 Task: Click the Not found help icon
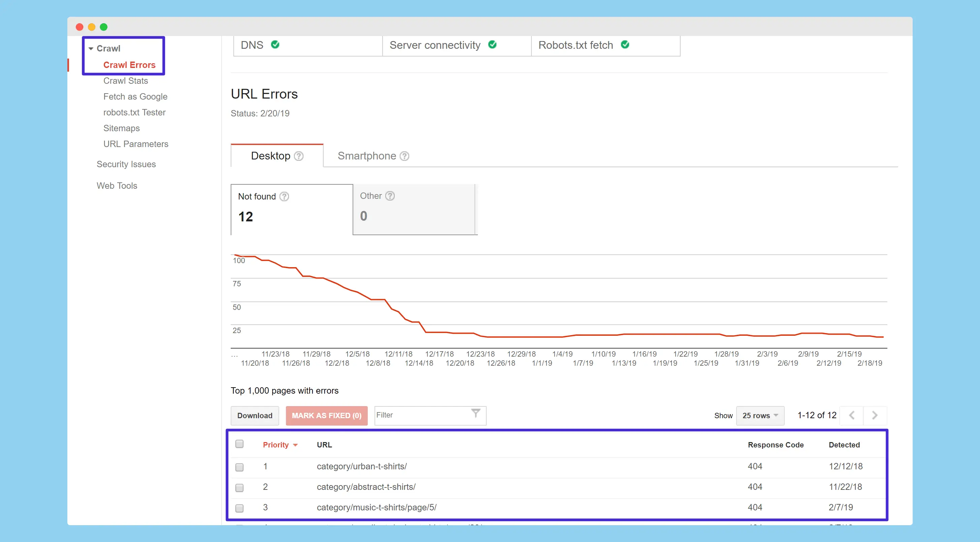(x=284, y=196)
